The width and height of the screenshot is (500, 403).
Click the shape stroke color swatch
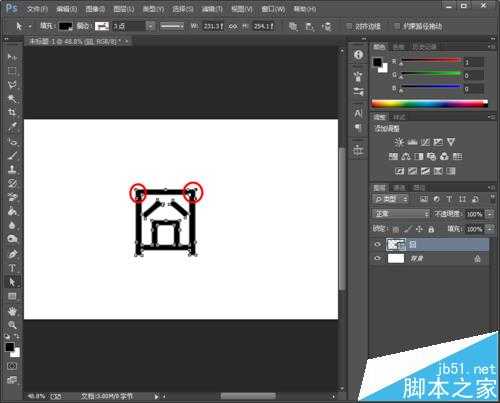[102, 26]
